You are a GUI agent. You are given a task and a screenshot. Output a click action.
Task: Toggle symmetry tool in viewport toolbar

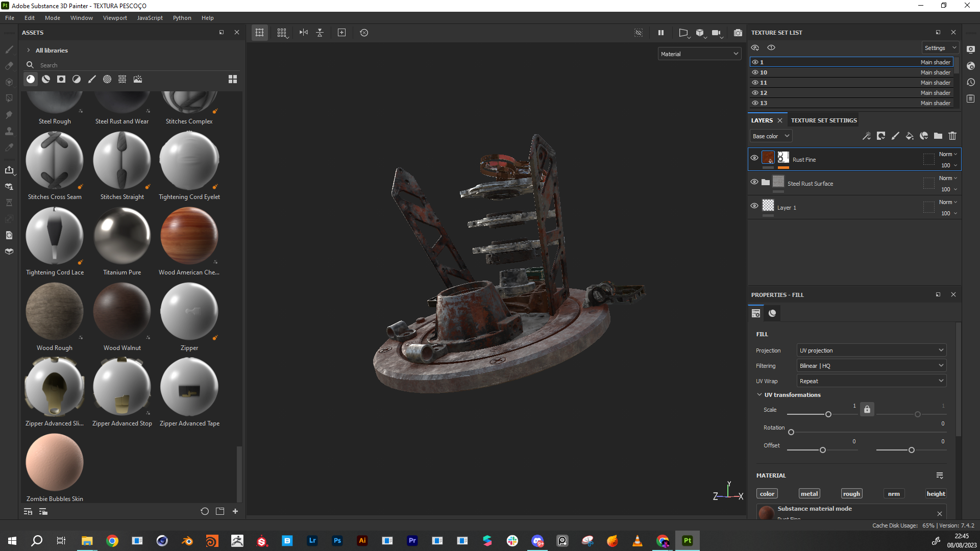click(x=304, y=33)
